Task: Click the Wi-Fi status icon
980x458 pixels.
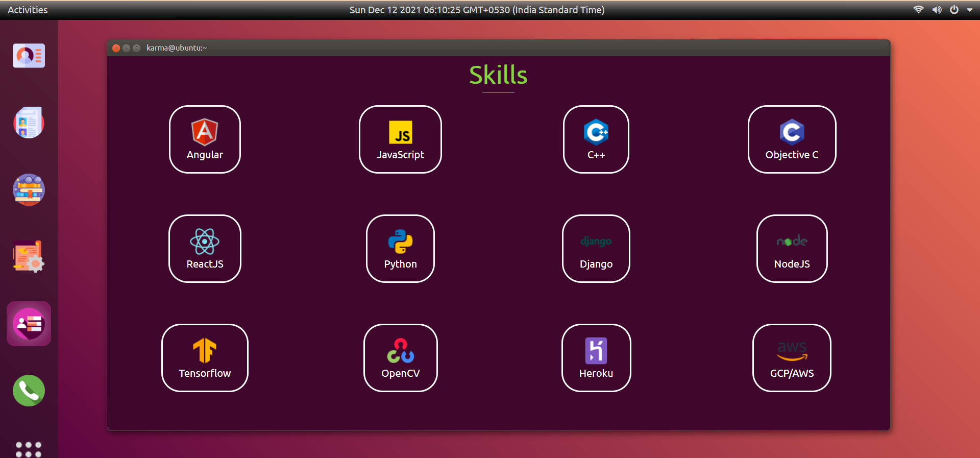Action: pyautogui.click(x=918, y=10)
